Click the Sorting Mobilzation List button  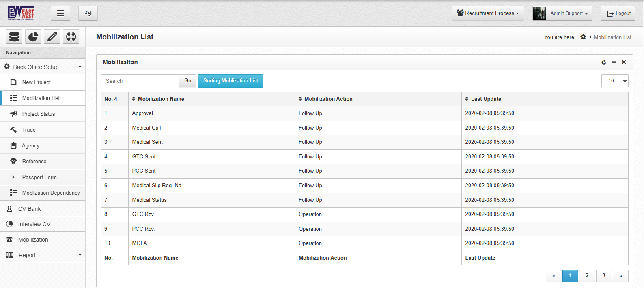pos(230,81)
